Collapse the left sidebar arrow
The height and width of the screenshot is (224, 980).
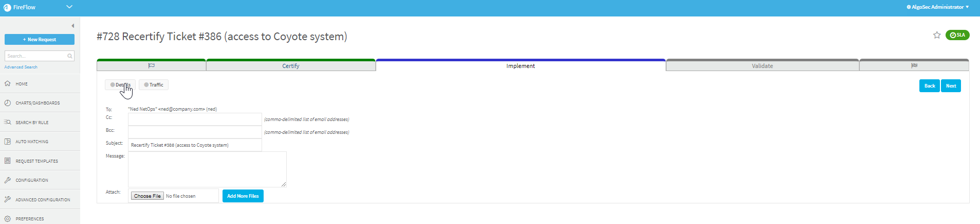[72, 26]
